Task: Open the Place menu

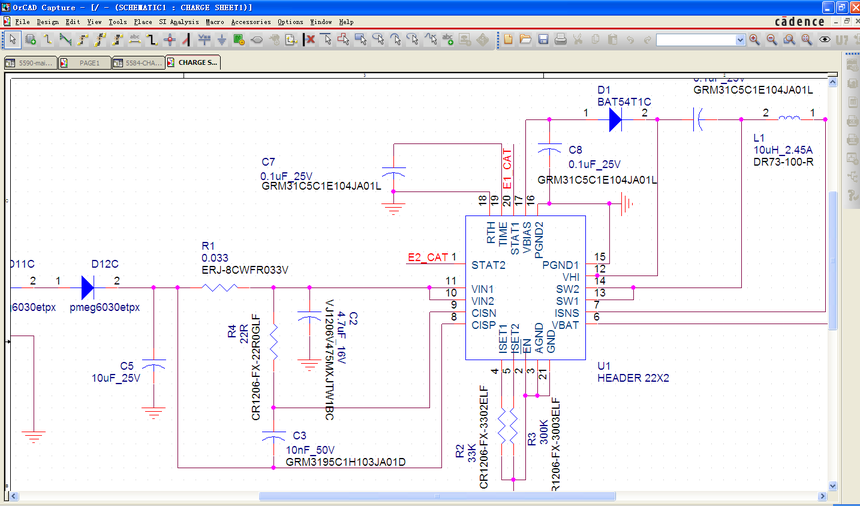Action: click(x=143, y=22)
